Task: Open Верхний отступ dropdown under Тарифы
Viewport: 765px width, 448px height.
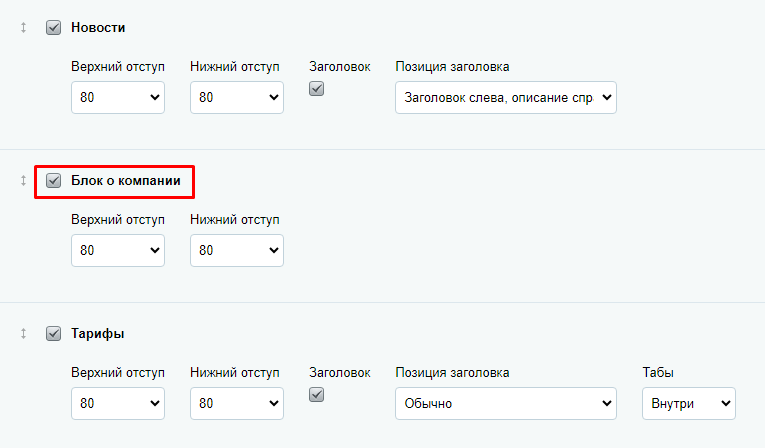Action: pos(118,404)
